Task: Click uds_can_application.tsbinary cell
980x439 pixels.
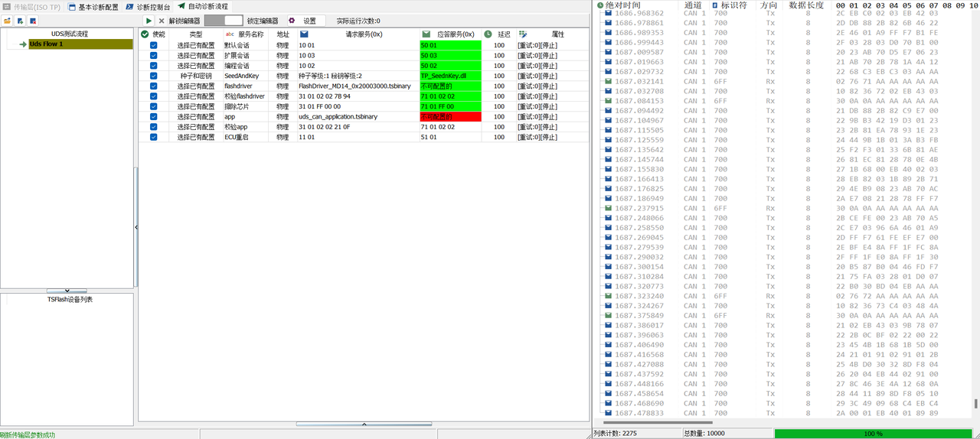Action: [358, 116]
